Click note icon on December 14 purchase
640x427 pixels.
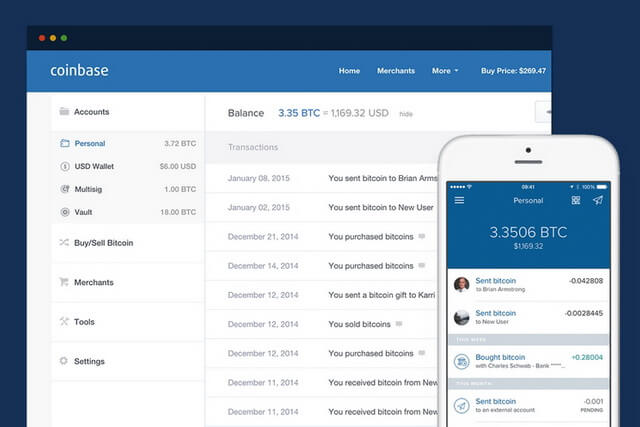[x=422, y=265]
